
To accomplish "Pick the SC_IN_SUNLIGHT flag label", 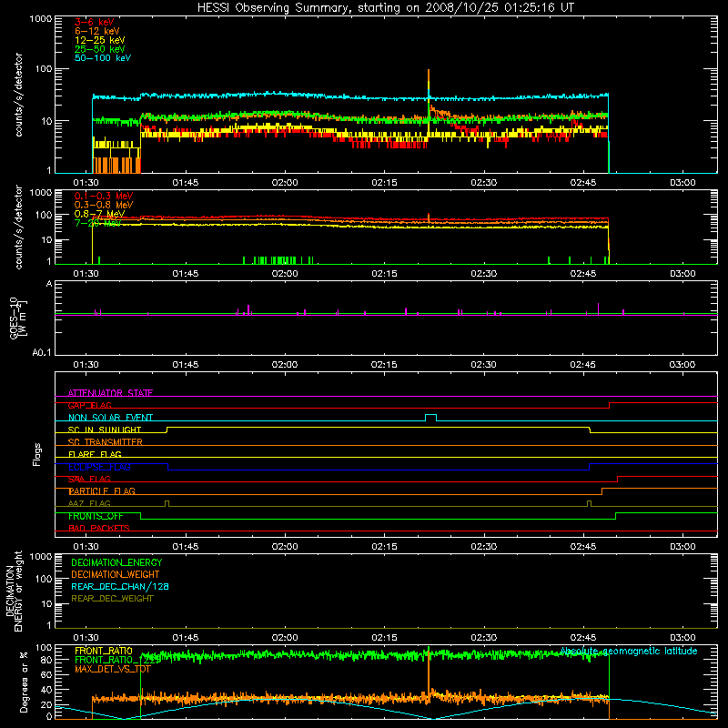I will tap(105, 430).
